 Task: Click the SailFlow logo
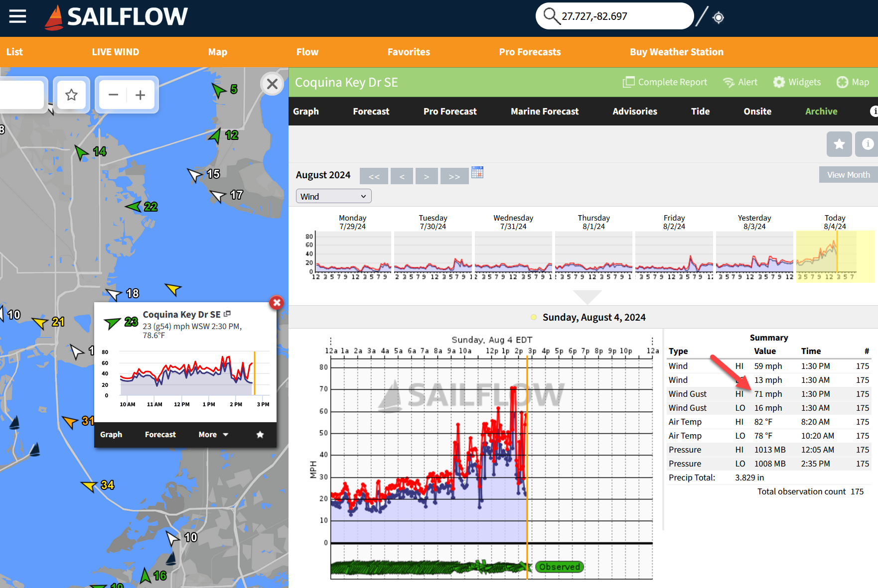(116, 17)
